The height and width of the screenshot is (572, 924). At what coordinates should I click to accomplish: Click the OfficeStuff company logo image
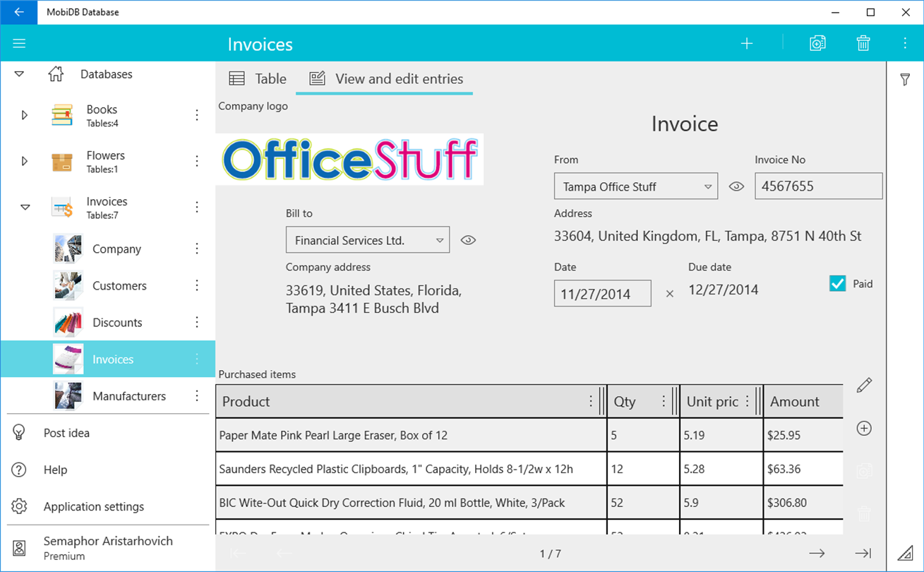click(x=350, y=160)
